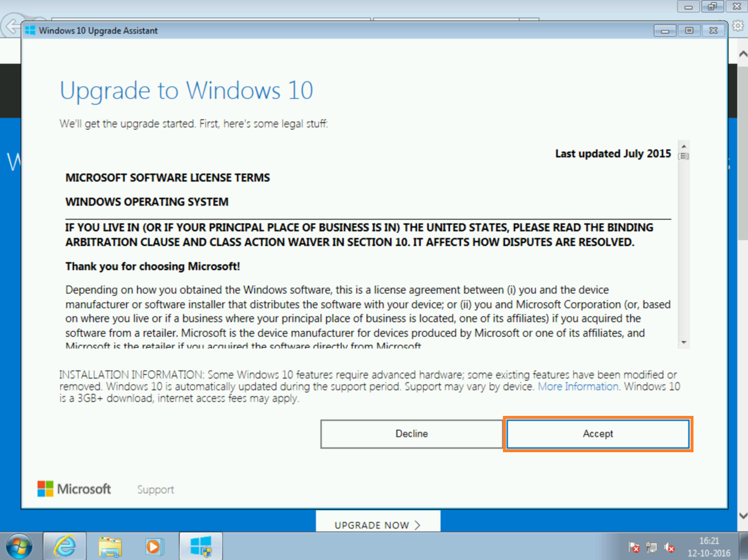Close the background browser window
Screen dimensions: 748x560
(737, 6)
